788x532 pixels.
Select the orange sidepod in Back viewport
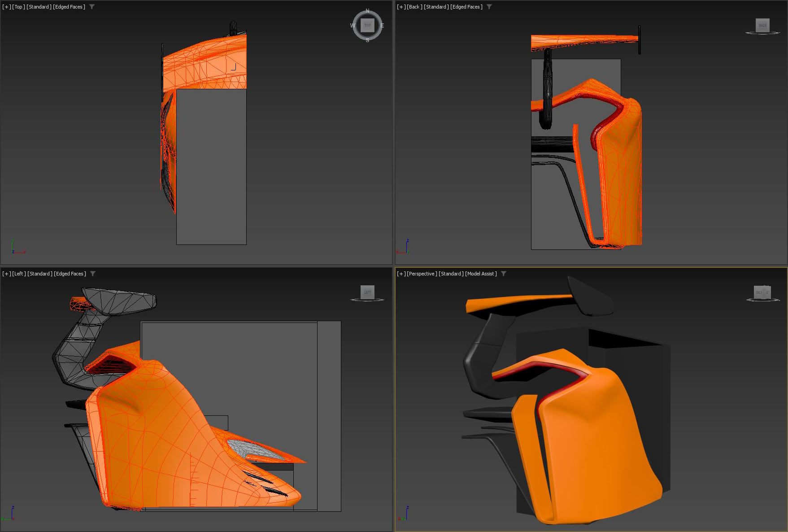pos(621,179)
